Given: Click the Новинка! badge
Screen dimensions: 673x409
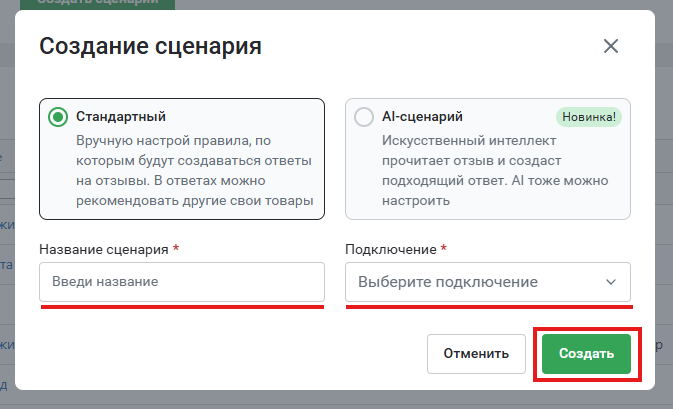Looking at the screenshot, I should point(589,117).
